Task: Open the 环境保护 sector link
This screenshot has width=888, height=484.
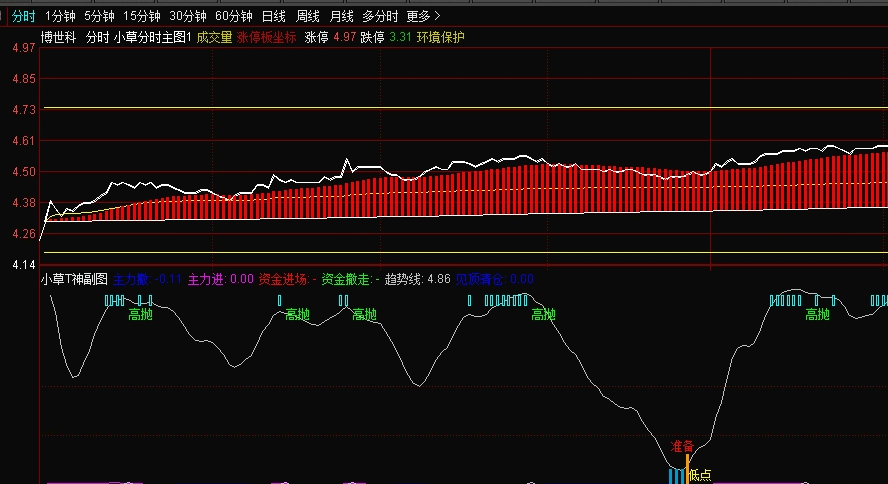Action: (x=441, y=37)
